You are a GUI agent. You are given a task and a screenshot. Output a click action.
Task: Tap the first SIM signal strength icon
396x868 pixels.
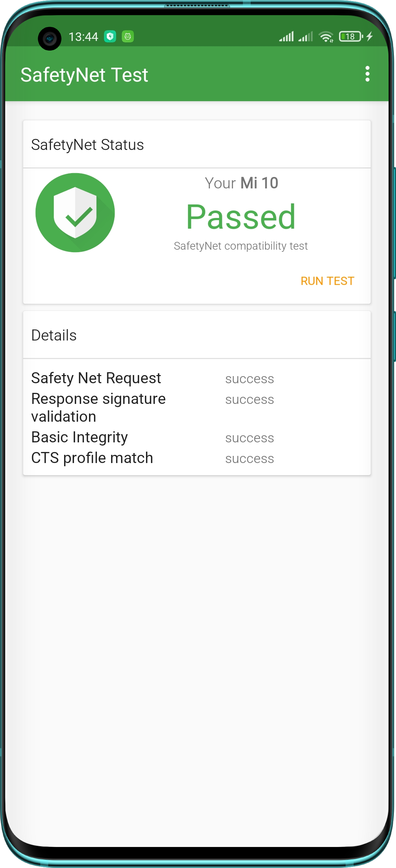tap(286, 36)
